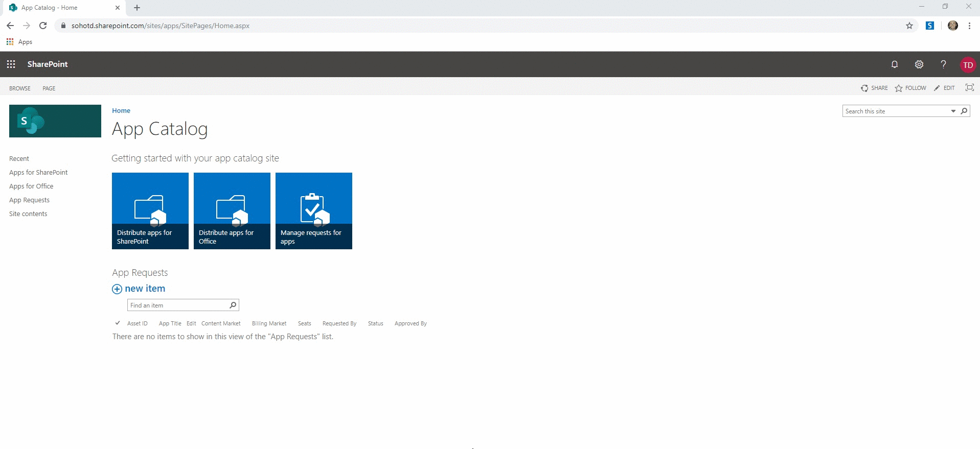Open the Chrome profile avatar
Screen dimensions: 980x449
tap(953, 26)
